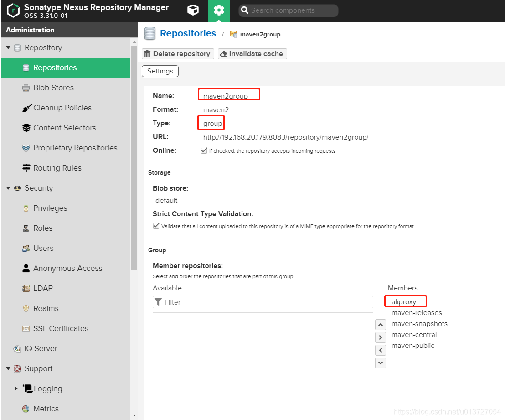The width and height of the screenshot is (505, 420).
Task: Click the Support lifebuoy icon
Action: [x=17, y=369]
